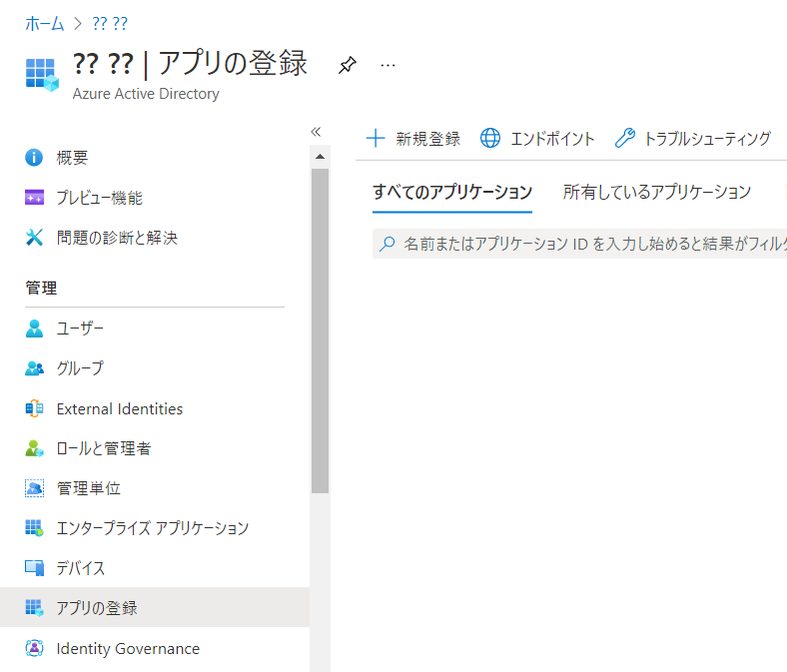
Task: Click エンドポイント button label
Action: click(x=552, y=139)
